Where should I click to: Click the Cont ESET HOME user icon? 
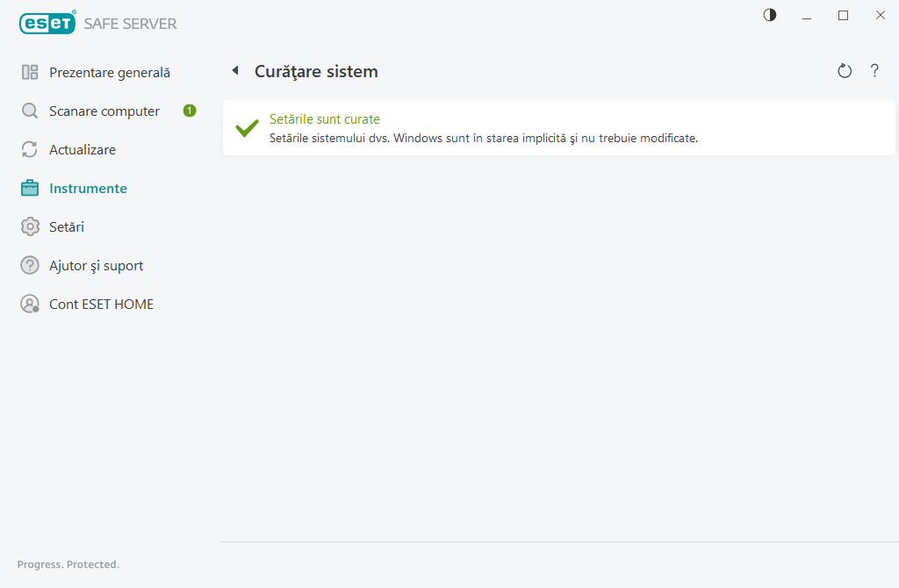30,305
